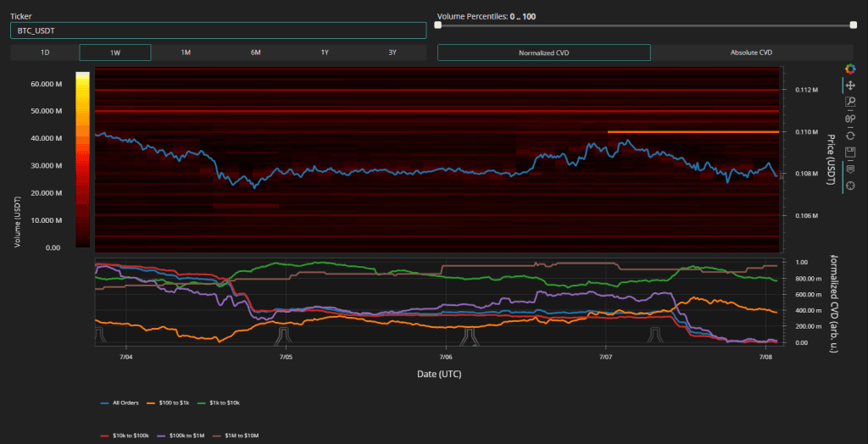The height and width of the screenshot is (444, 868).
Task: Click the Reset plot tool
Action: pyautogui.click(x=850, y=135)
